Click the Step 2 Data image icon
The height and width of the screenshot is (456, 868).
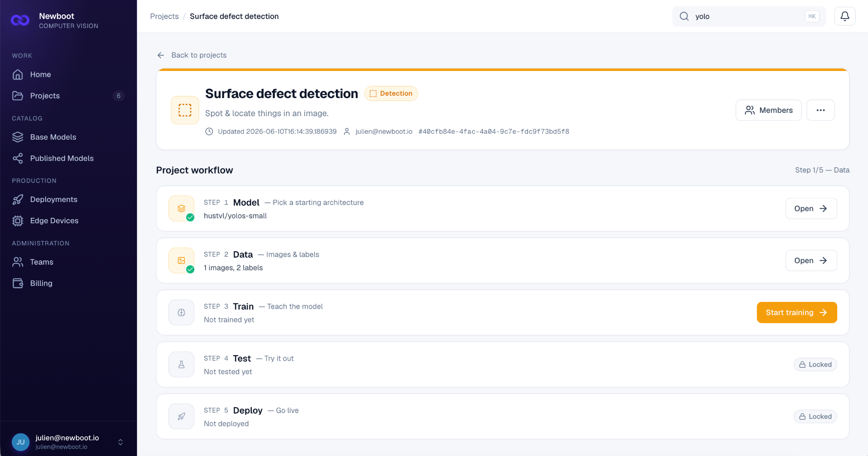pos(181,260)
